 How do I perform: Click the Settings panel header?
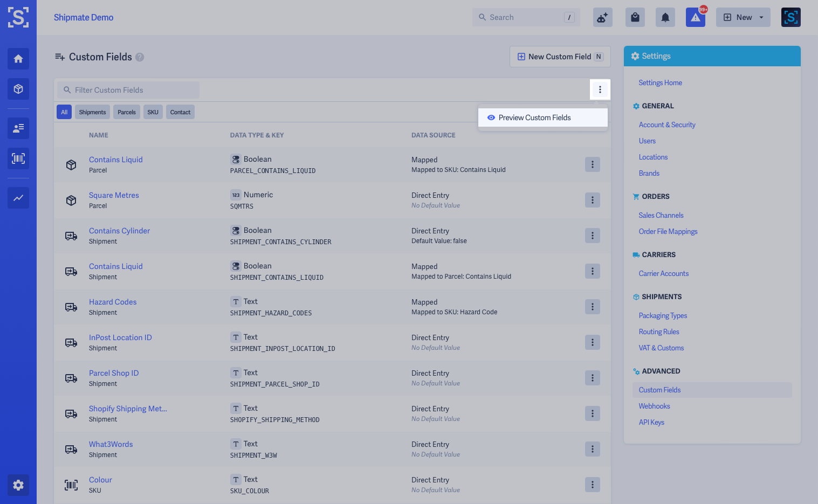pyautogui.click(x=712, y=56)
